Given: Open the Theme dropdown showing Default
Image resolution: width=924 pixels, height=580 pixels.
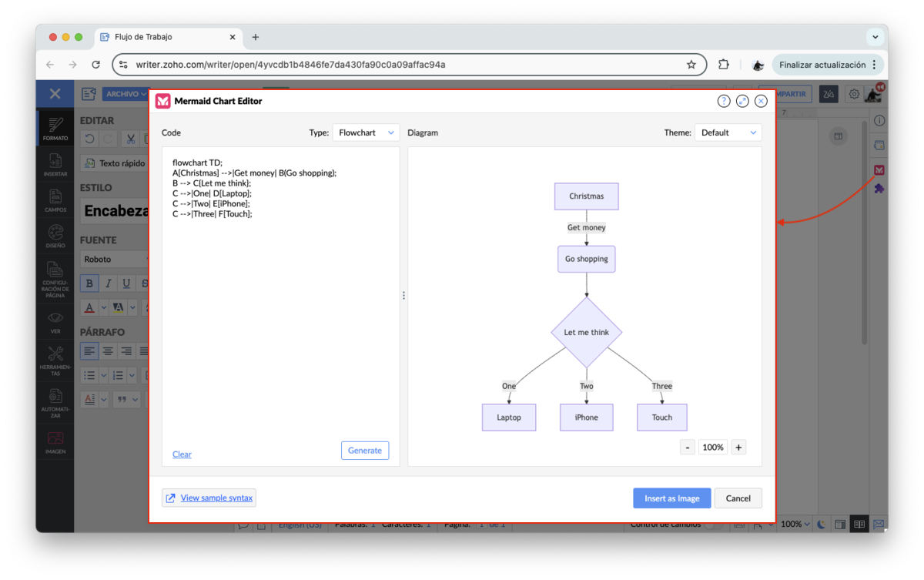Looking at the screenshot, I should [x=728, y=132].
